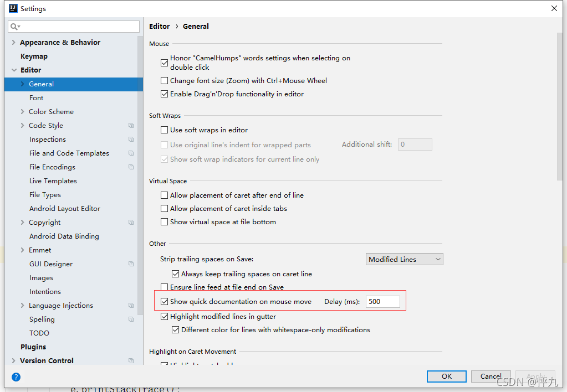The image size is (567, 392).
Task: Check Show virtual space at file bottom
Action: [164, 222]
